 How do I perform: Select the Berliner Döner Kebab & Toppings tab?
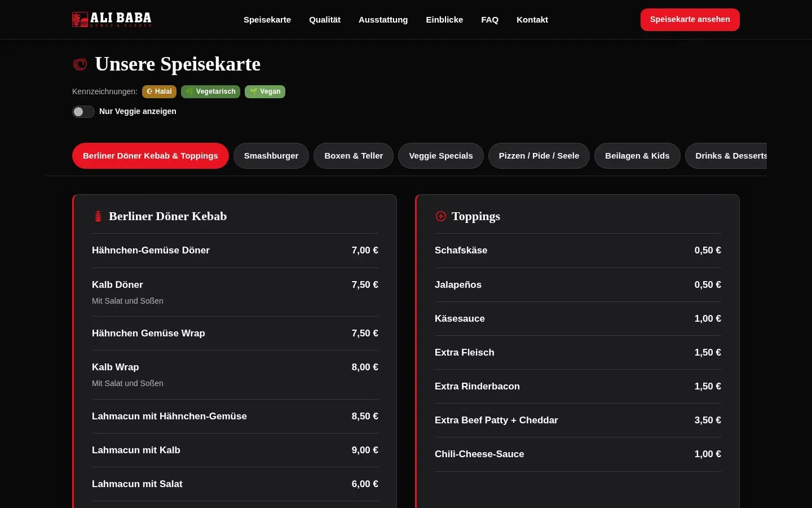click(151, 156)
